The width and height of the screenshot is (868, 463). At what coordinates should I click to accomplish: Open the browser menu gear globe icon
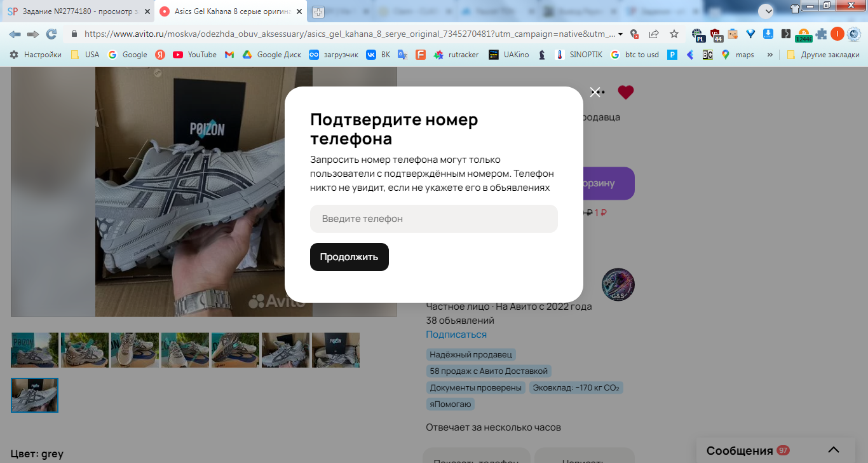(855, 34)
